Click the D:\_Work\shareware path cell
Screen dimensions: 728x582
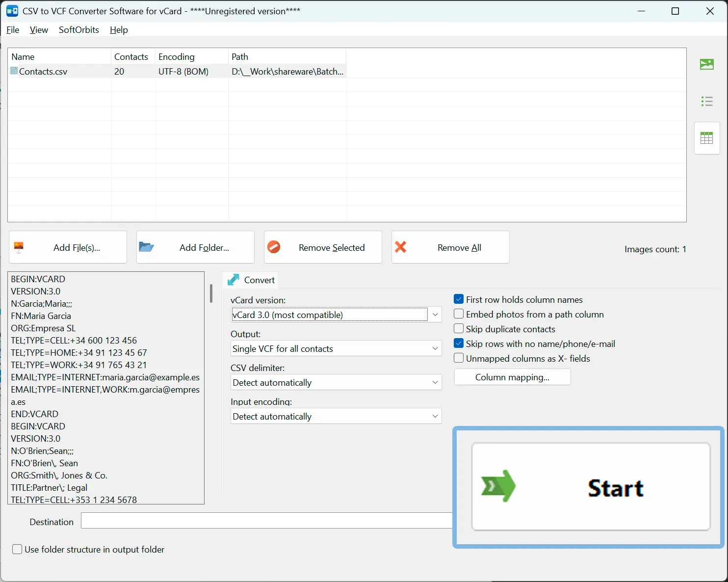point(287,72)
